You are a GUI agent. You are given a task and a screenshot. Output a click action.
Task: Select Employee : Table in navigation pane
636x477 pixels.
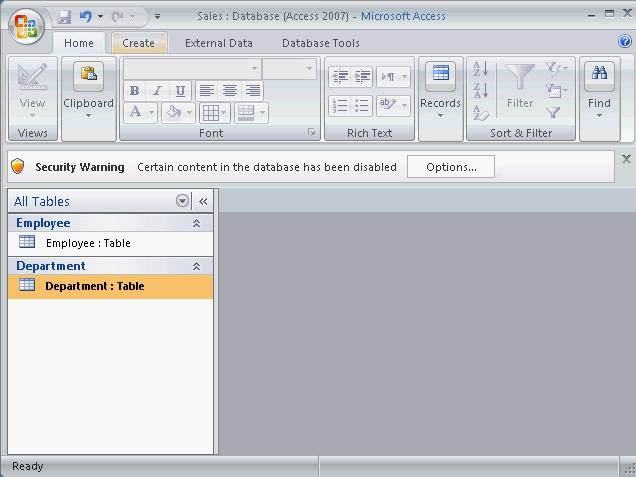[x=88, y=243]
